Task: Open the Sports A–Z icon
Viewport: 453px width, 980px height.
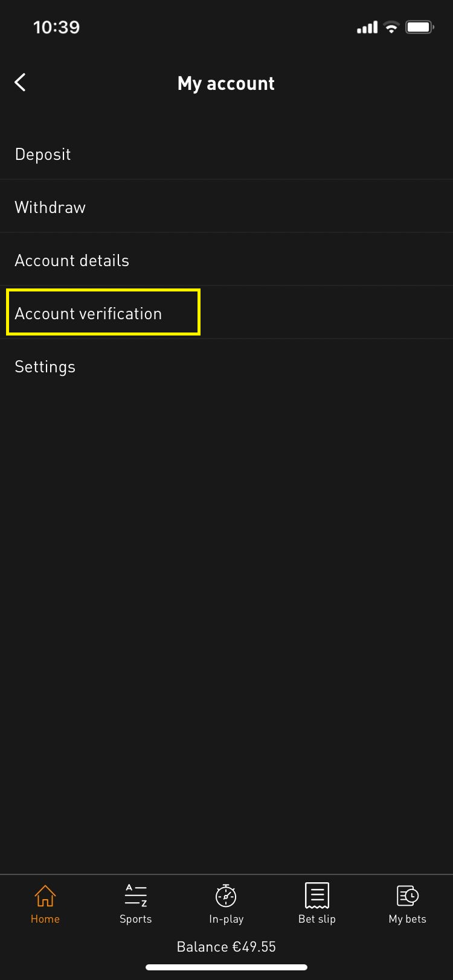Action: coord(136,896)
